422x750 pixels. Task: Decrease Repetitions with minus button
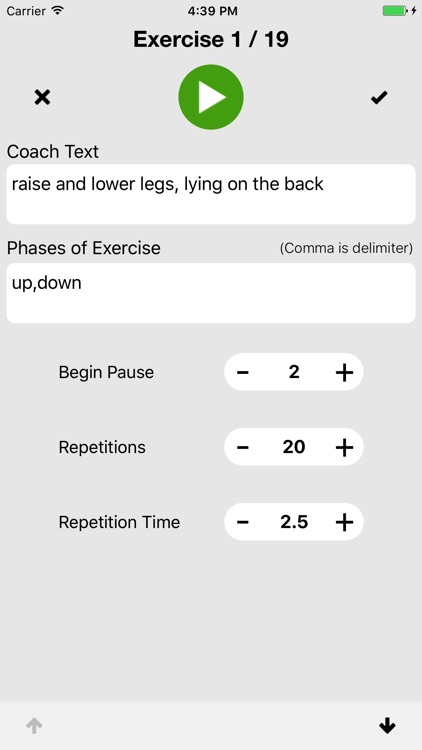243,447
